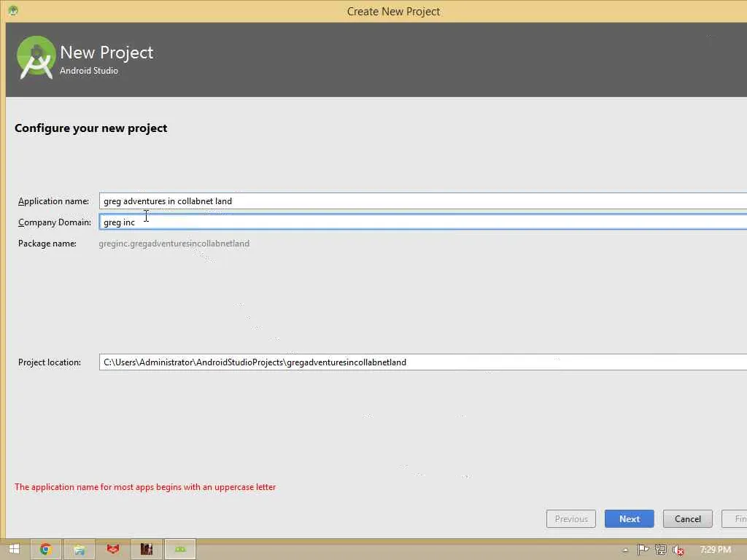Open Chrome from the taskbar

46,549
